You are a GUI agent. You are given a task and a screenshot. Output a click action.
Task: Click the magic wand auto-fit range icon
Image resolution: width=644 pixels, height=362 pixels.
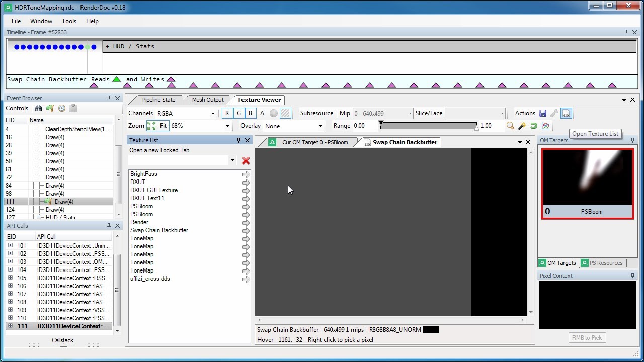point(522,126)
